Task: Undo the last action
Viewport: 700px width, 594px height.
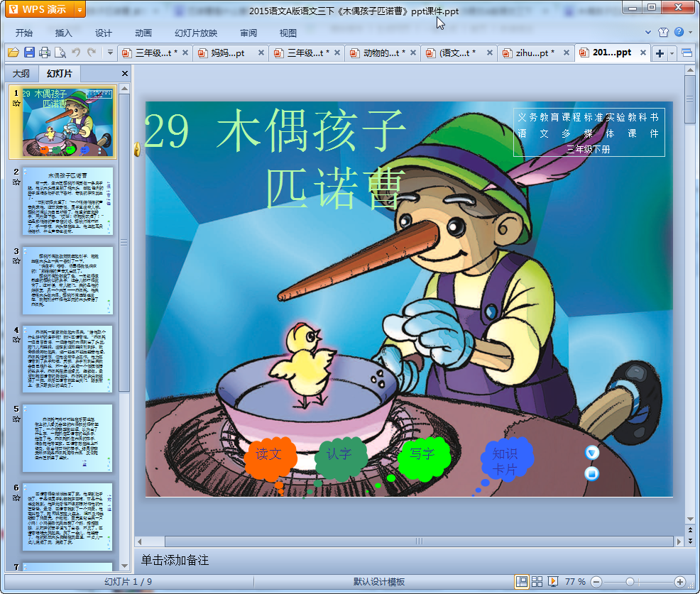Action: coord(77,53)
